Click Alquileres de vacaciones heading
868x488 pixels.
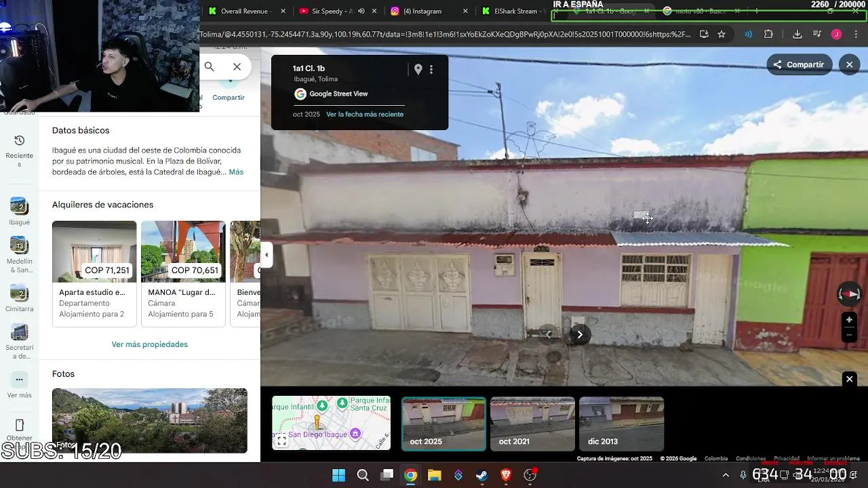click(102, 205)
